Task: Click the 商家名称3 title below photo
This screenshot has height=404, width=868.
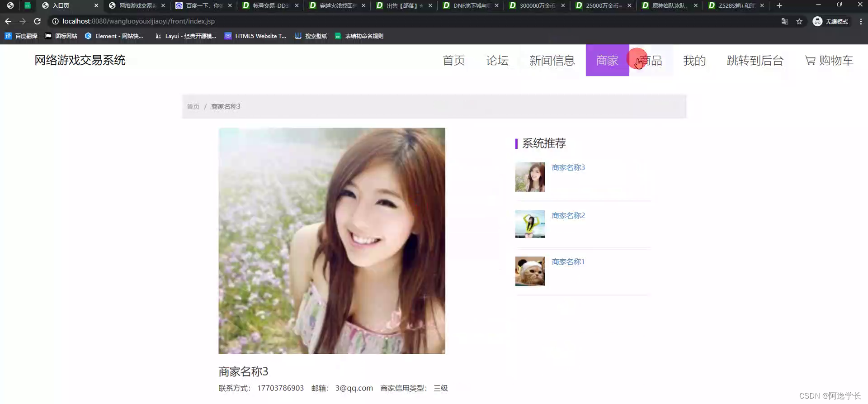Action: coord(243,371)
